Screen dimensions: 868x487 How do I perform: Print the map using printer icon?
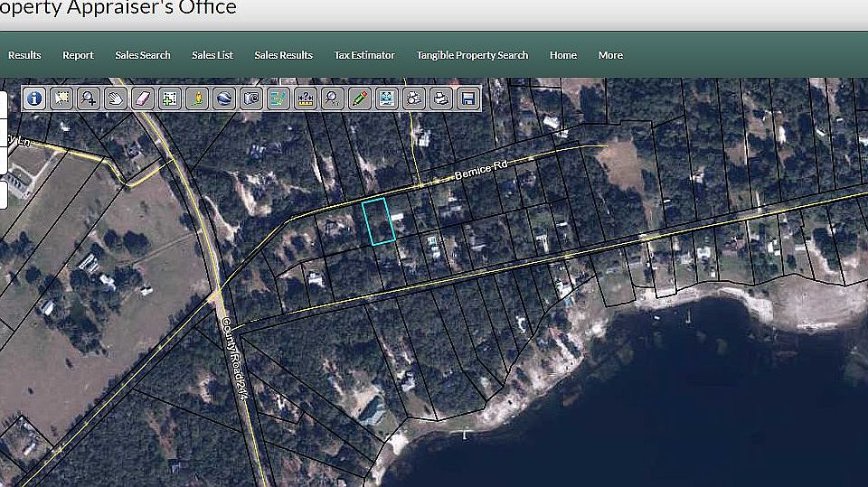coord(441,98)
